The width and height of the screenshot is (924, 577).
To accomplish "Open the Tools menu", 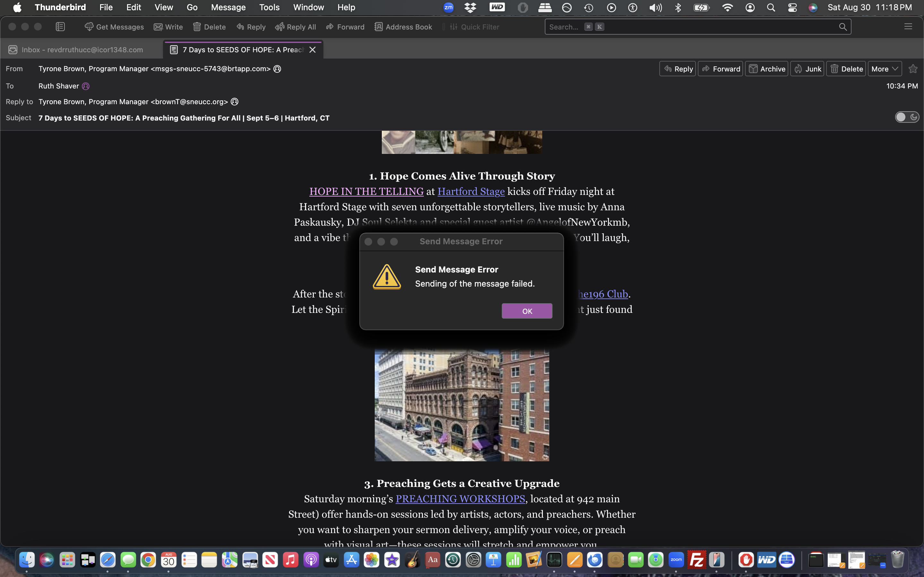I will click(269, 7).
